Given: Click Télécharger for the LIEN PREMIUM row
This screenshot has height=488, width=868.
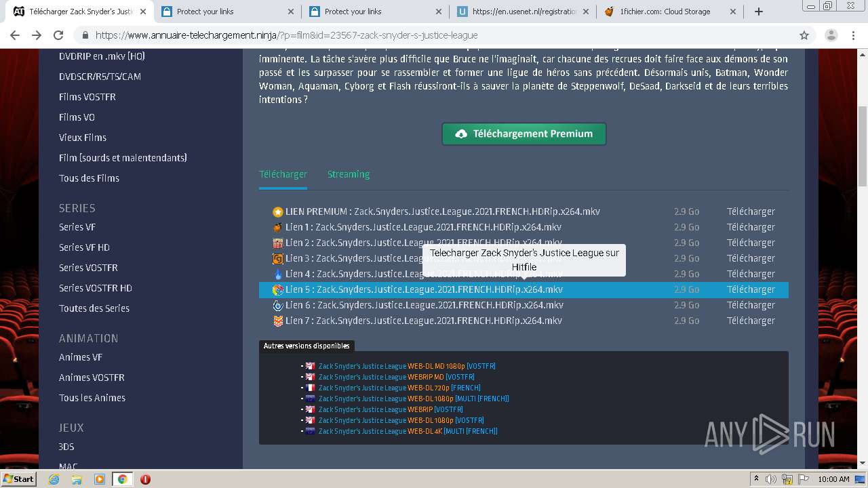Looking at the screenshot, I should (x=751, y=211).
